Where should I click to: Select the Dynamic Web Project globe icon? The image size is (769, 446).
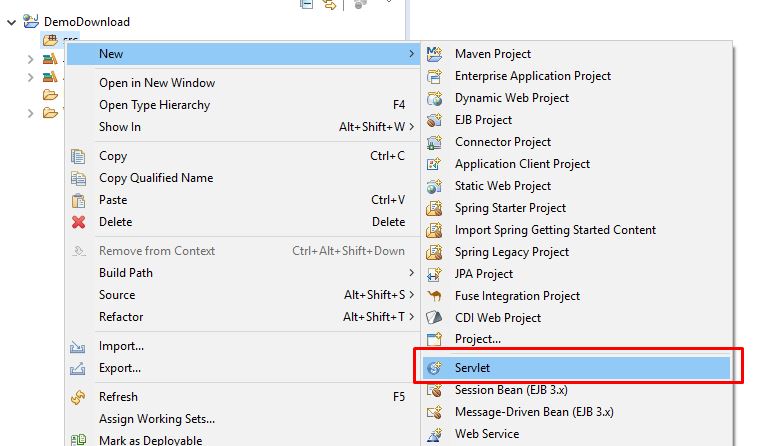click(434, 98)
